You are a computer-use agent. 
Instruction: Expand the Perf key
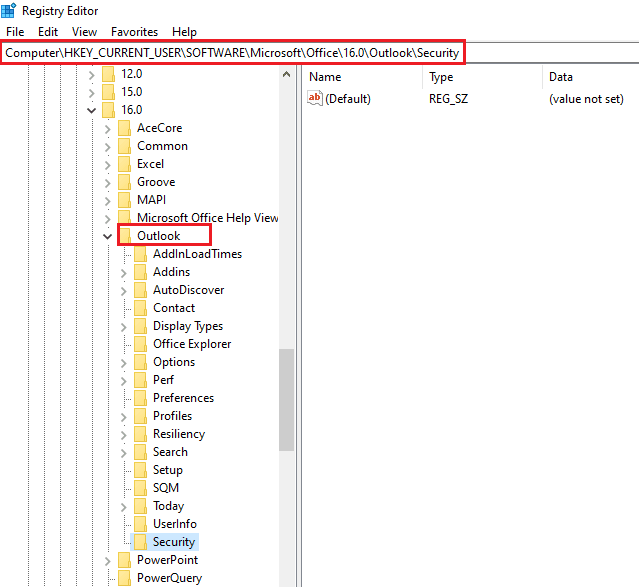[x=124, y=381]
